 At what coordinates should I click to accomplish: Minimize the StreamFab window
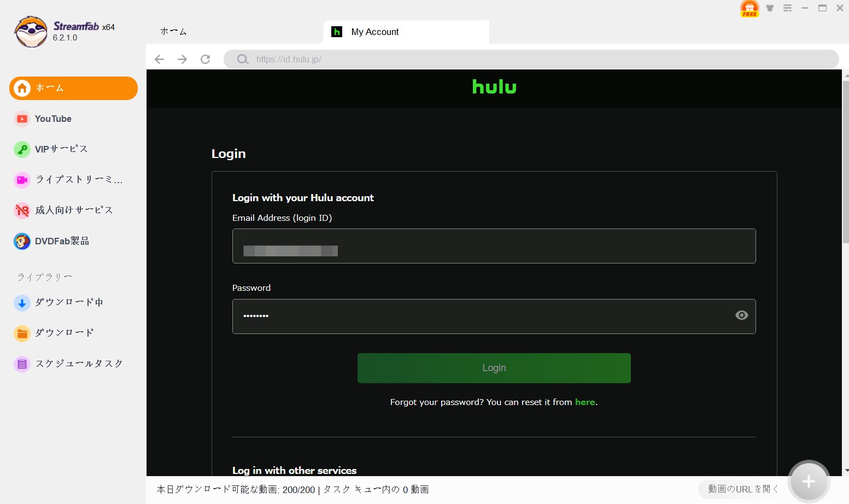805,8
